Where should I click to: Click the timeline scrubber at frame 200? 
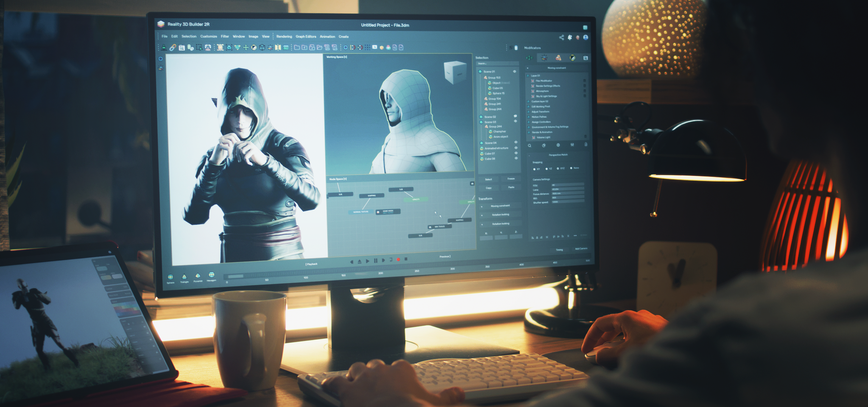click(x=381, y=273)
